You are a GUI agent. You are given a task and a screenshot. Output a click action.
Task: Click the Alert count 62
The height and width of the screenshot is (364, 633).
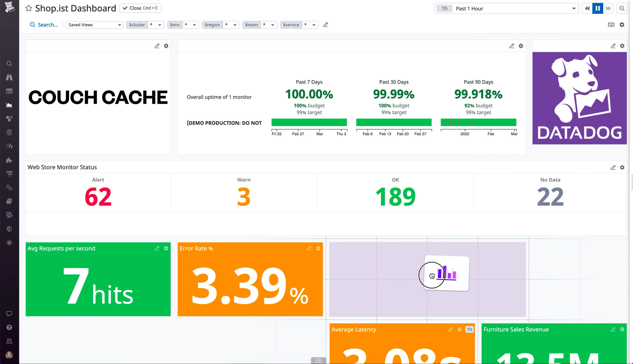point(98,197)
